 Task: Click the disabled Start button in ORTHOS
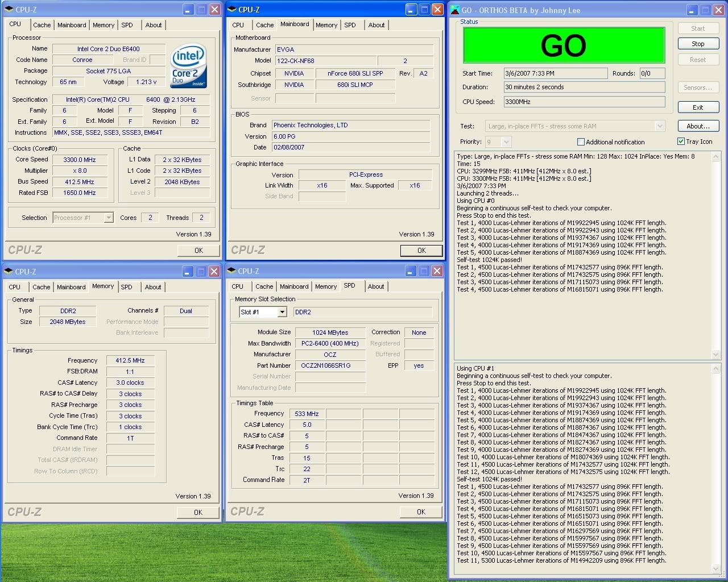pos(698,28)
